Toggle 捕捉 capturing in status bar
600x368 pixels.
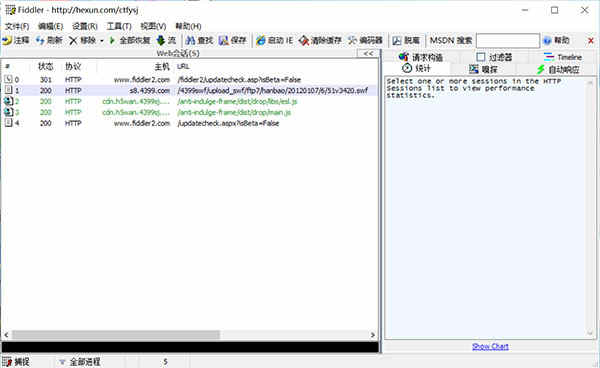(x=16, y=361)
